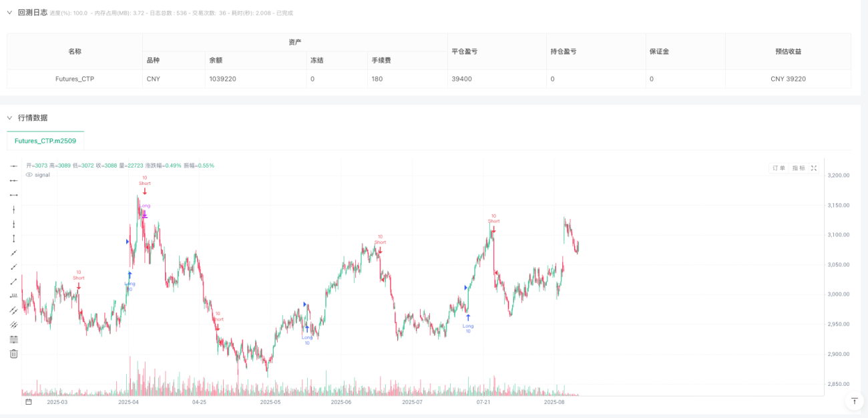The height and width of the screenshot is (418, 868).
Task: Select the parallel channel lines tool
Action: click(13, 310)
